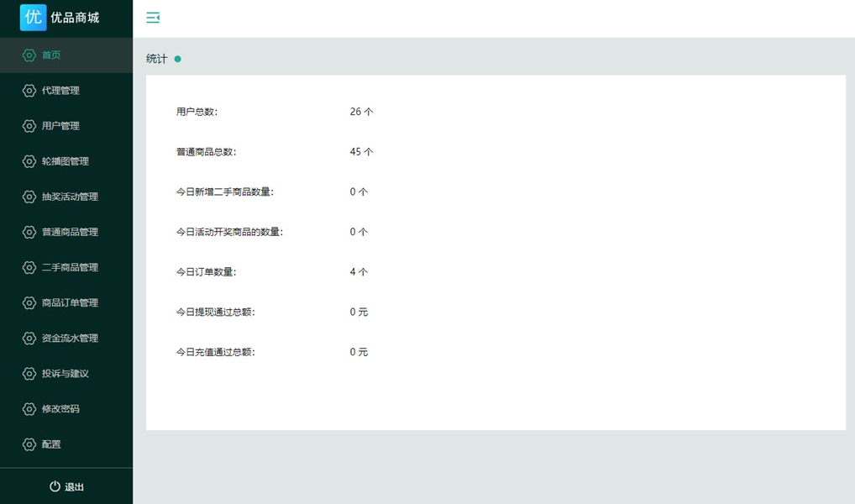The height and width of the screenshot is (504, 855).
Task: Click the gear icon beside 代理管理
Action: tap(29, 91)
